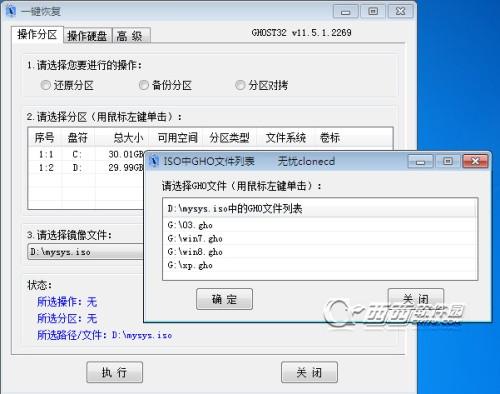
Task: Click the icon in the ISO中GHO文件列表 dialog title
Action: coord(154,161)
